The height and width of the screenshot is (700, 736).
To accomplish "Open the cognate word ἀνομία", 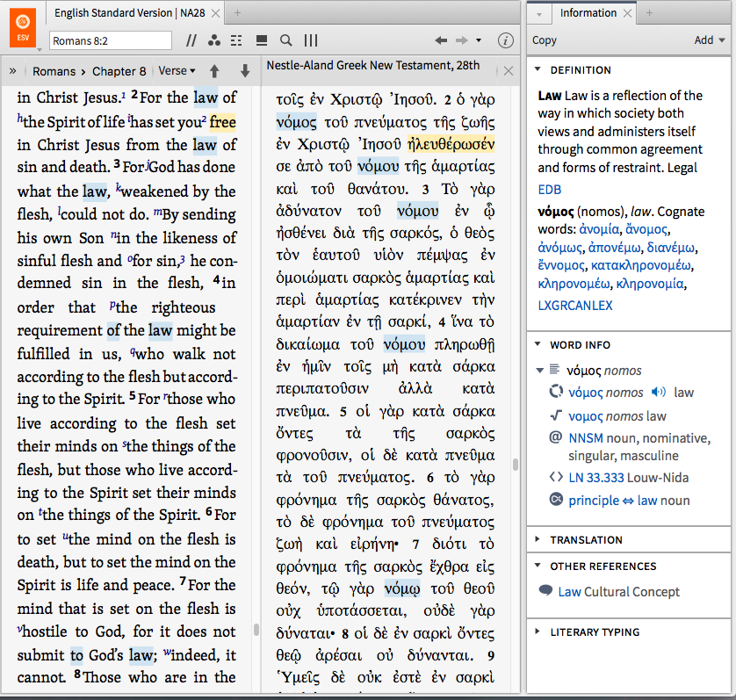I will pos(599,229).
